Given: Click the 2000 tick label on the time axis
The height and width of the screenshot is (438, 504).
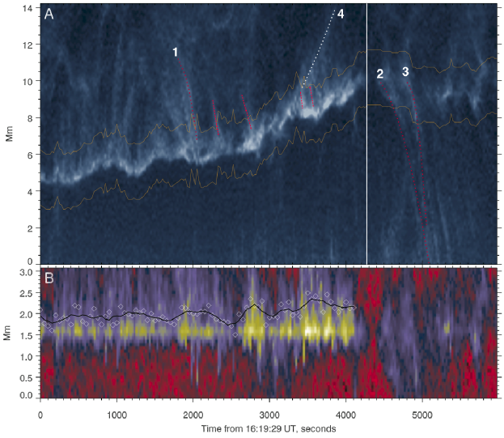Looking at the screenshot, I should point(193,415).
